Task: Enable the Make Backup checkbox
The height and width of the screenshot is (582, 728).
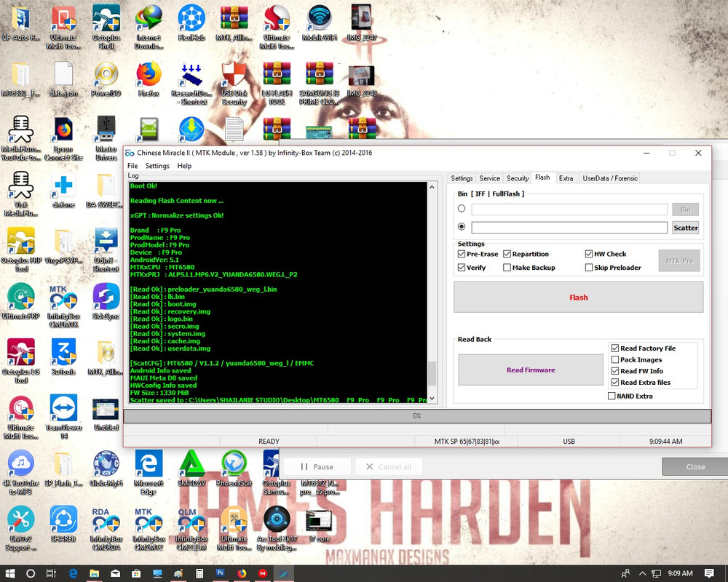Action: click(x=507, y=267)
